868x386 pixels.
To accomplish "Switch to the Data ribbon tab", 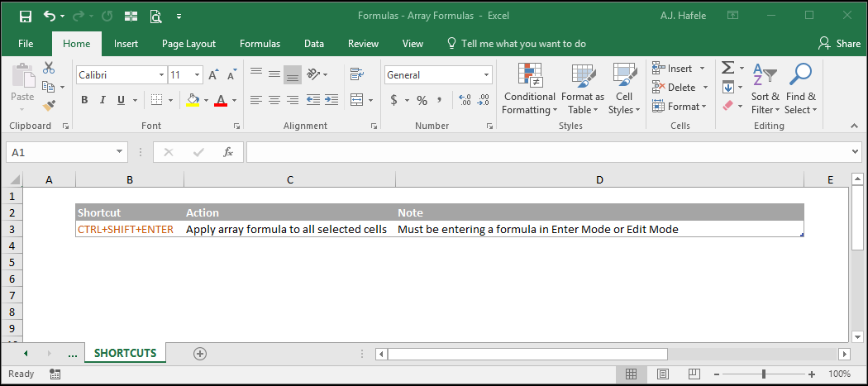I will pos(314,44).
